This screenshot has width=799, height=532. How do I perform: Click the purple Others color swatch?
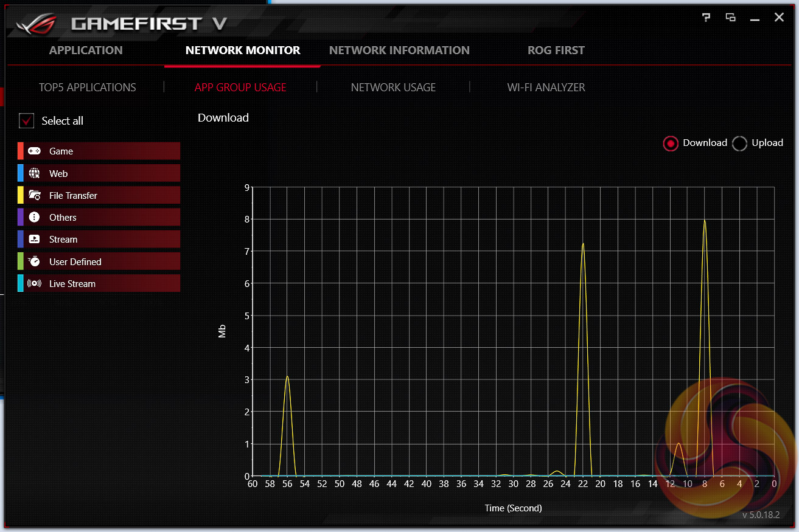pos(20,217)
